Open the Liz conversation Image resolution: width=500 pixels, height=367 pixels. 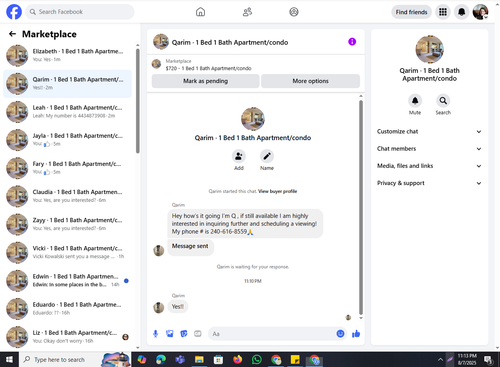point(67,337)
